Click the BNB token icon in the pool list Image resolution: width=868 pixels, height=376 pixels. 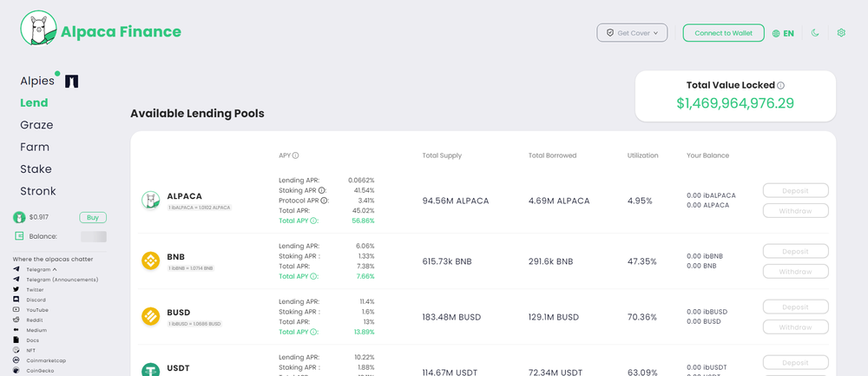(x=150, y=261)
